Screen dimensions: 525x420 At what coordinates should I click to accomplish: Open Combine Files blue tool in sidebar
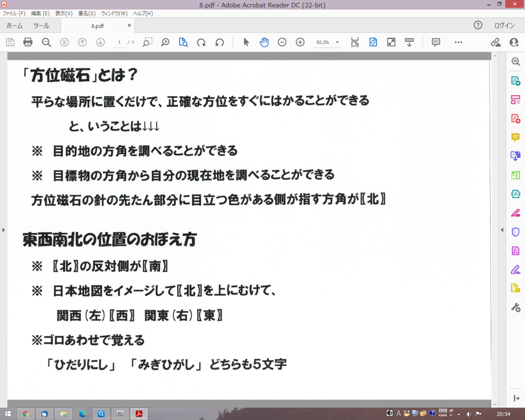(x=515, y=156)
